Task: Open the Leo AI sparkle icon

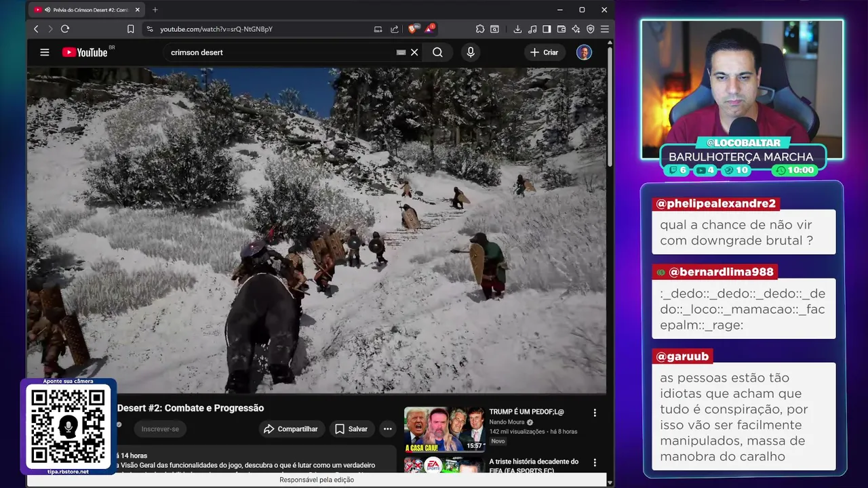Action: 576,29
